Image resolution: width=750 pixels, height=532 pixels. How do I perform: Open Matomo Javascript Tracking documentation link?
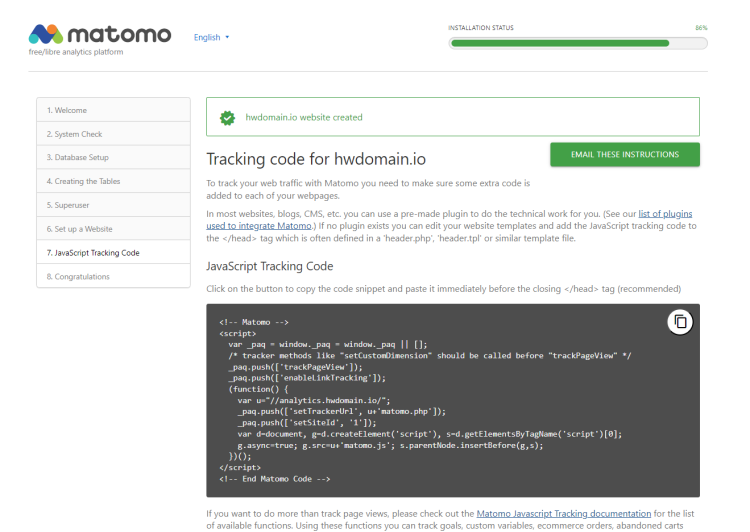pyautogui.click(x=563, y=513)
